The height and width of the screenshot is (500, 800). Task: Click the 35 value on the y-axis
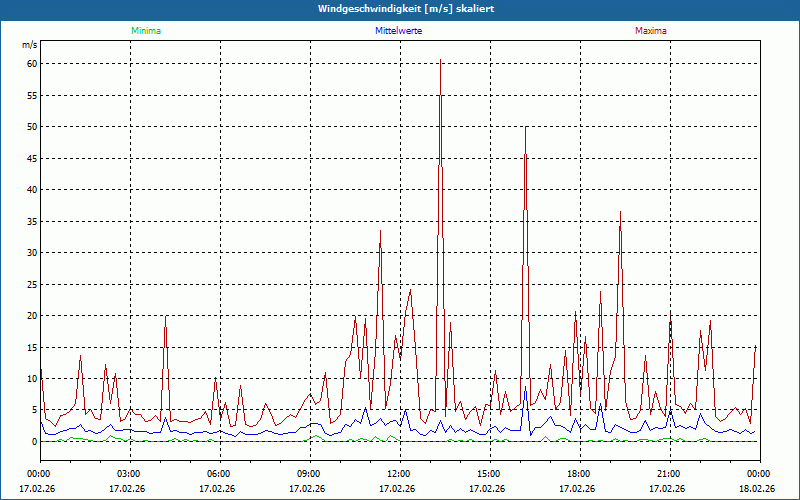[x=31, y=221]
